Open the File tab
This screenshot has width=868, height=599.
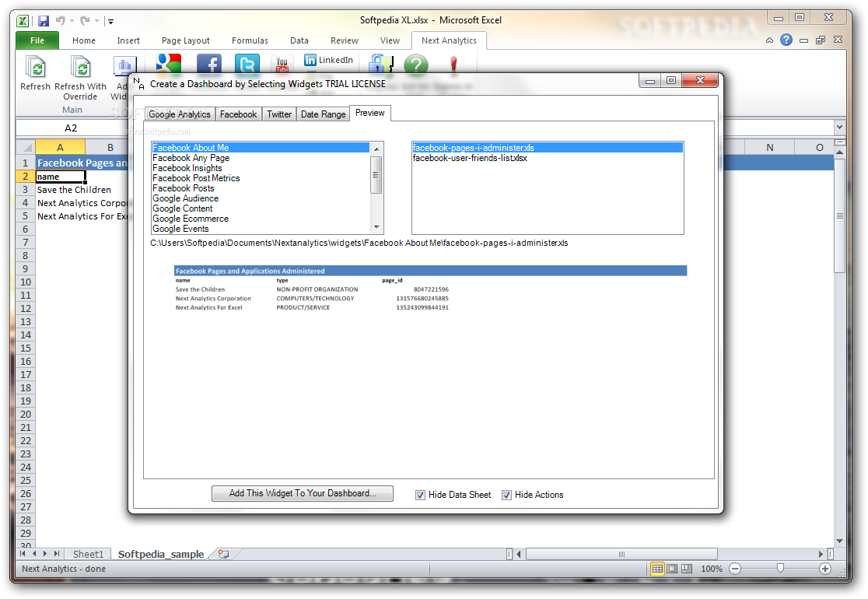[x=37, y=40]
